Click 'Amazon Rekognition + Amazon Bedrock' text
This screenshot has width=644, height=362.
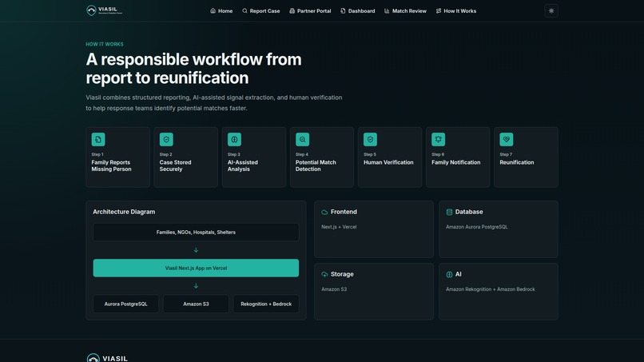pos(491,289)
